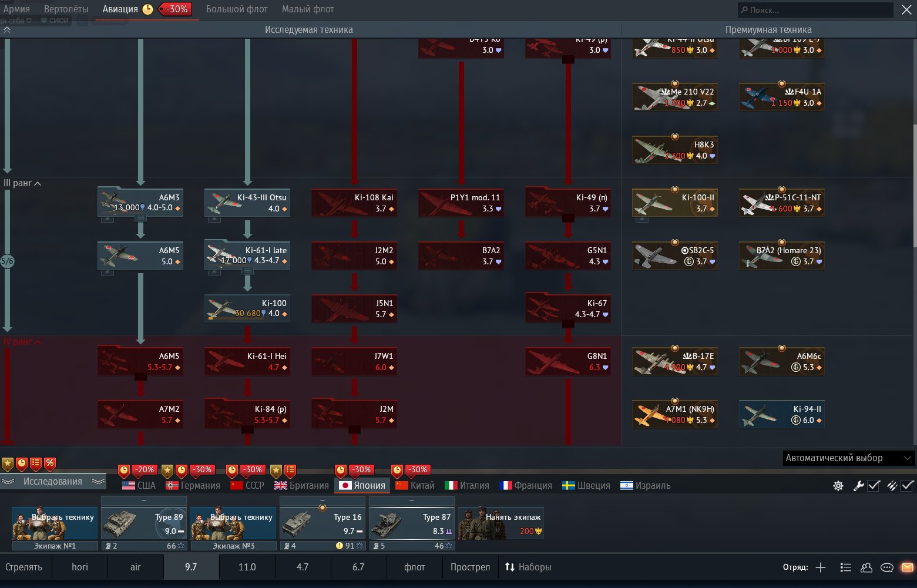
Task: Select the 11.0 preset
Action: point(247,567)
